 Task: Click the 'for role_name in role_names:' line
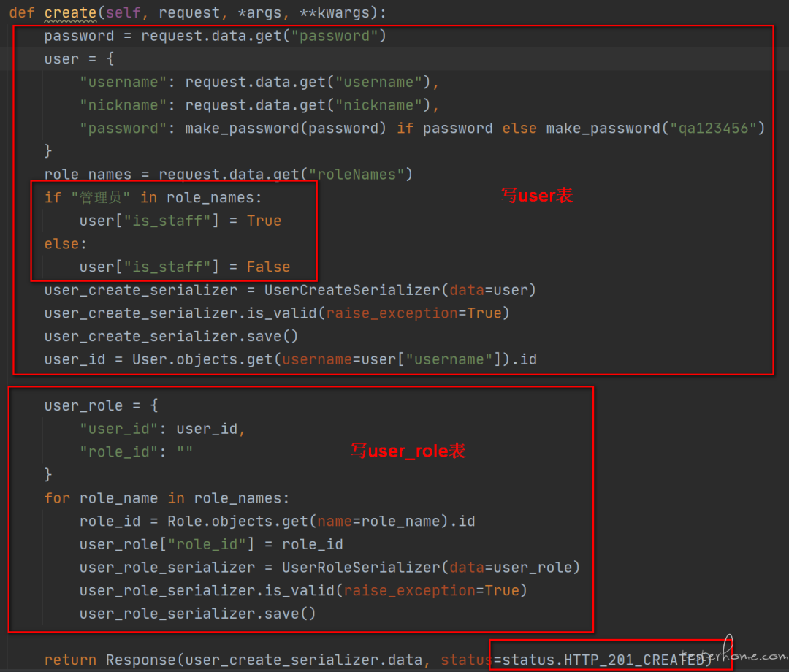[x=167, y=498]
